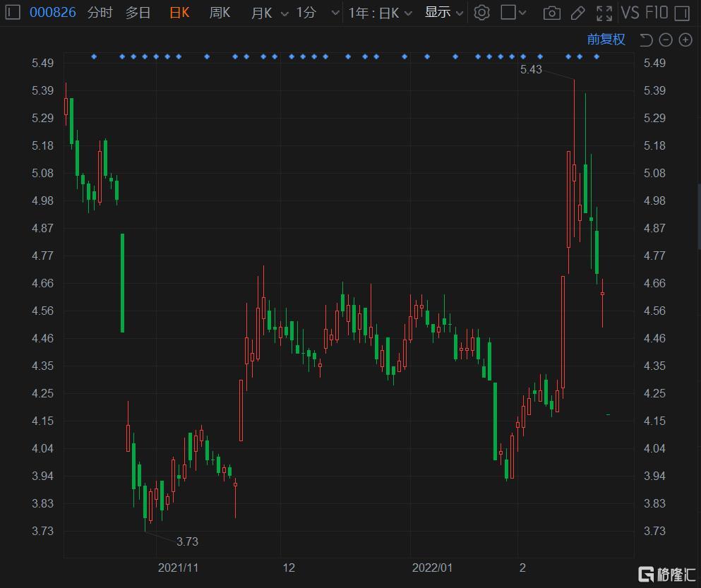Viewport: 701px width, 588px height.
Task: Zoom in chart with plus icon
Action: click(685, 40)
